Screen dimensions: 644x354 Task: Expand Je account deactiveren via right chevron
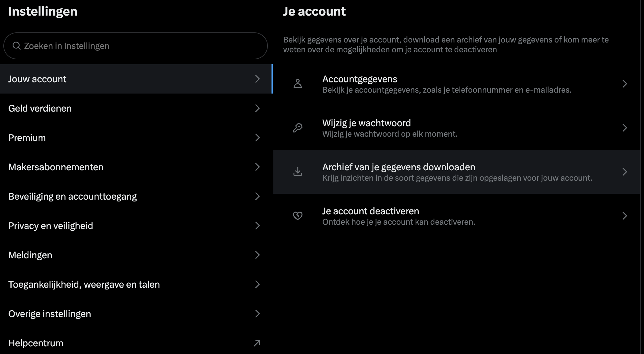[625, 216]
